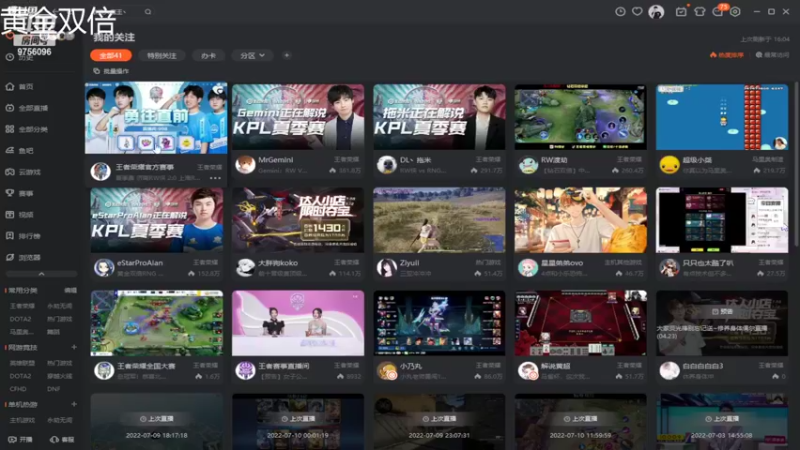The width and height of the screenshot is (800, 450).
Task: Open RW虔劫 stream thumbnail
Action: coord(581,117)
